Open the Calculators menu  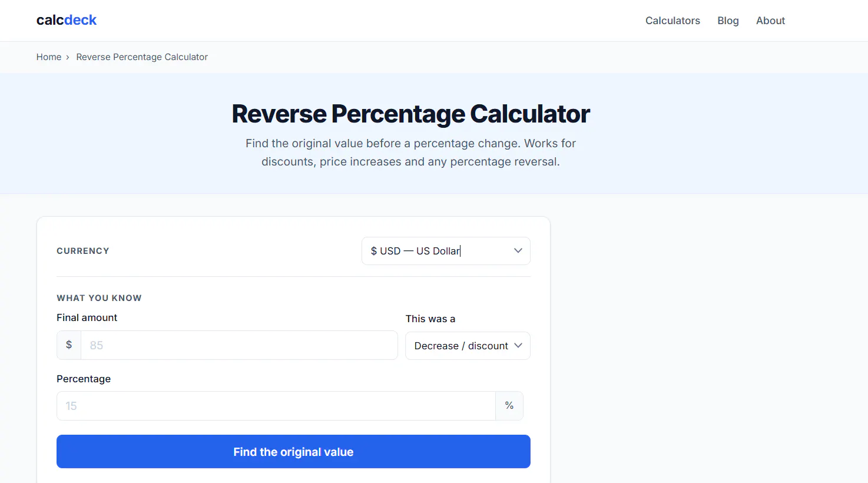(672, 21)
